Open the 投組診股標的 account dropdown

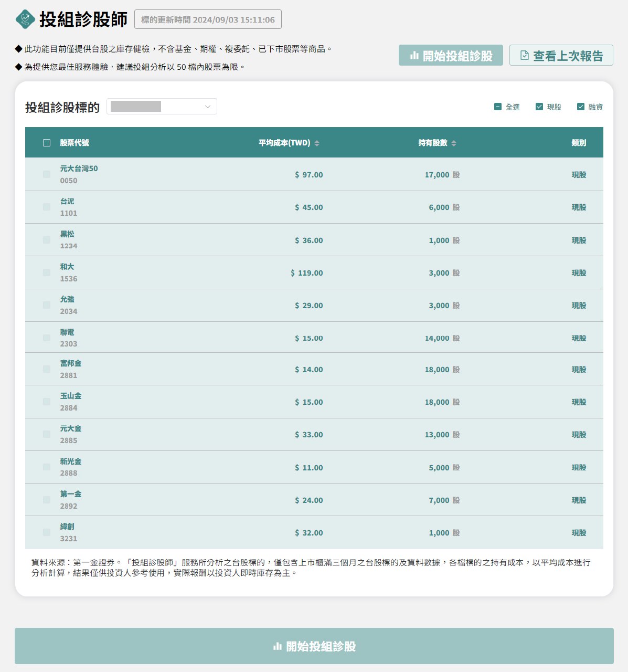pyautogui.click(x=162, y=107)
